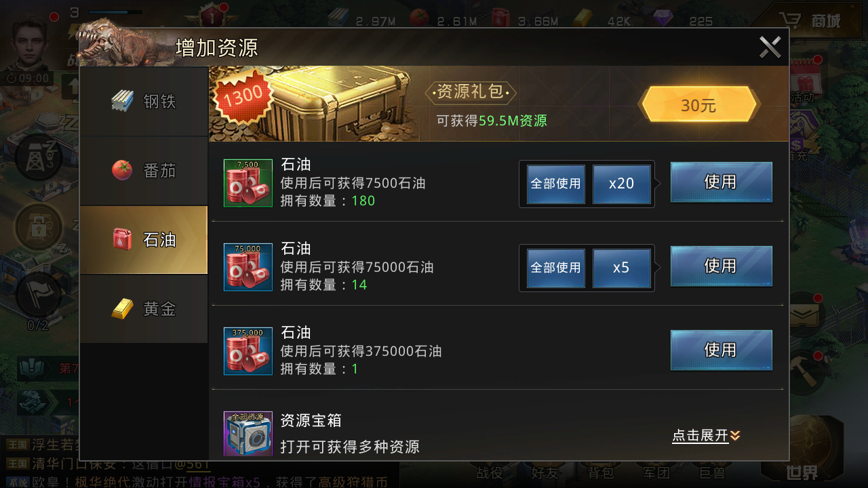
Task: Switch to the 番茄 tomato tab
Action: click(144, 171)
